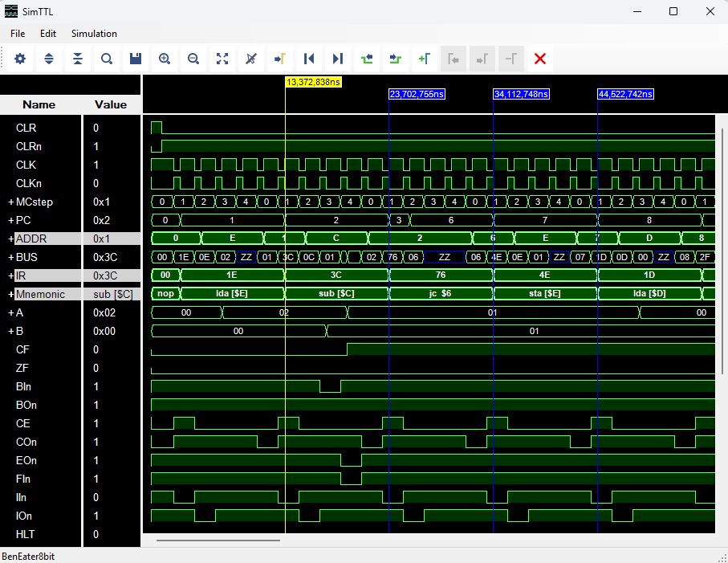This screenshot has width=728, height=563.
Task: Jump to next edge icon
Action: coord(337,59)
